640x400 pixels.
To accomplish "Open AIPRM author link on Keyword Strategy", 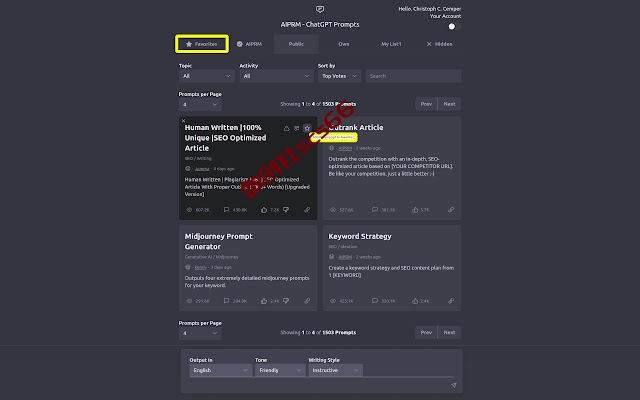I will click(x=345, y=257).
